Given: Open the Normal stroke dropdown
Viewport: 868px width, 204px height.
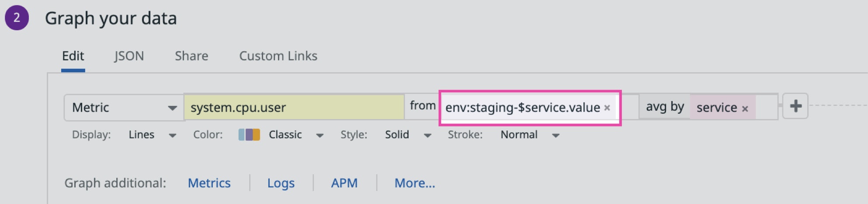Looking at the screenshot, I should [556, 135].
